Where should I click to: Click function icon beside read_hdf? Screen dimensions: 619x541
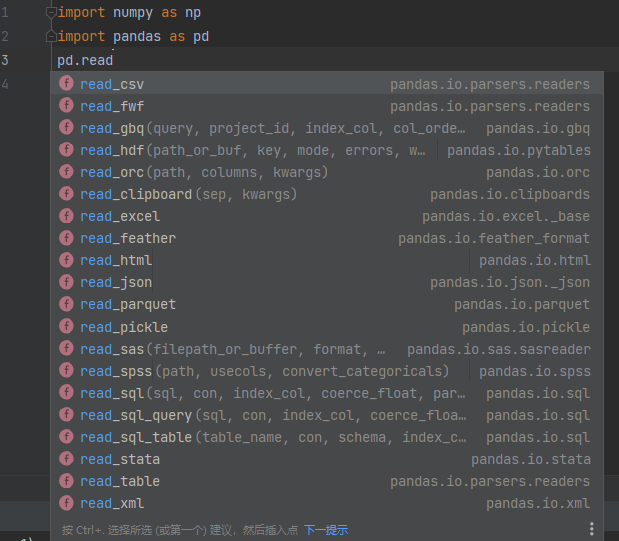[66, 149]
